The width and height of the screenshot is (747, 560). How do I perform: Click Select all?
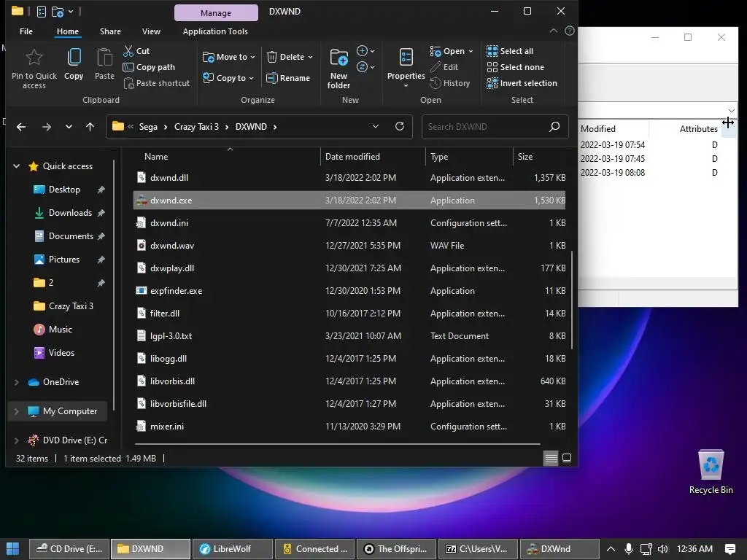click(510, 51)
